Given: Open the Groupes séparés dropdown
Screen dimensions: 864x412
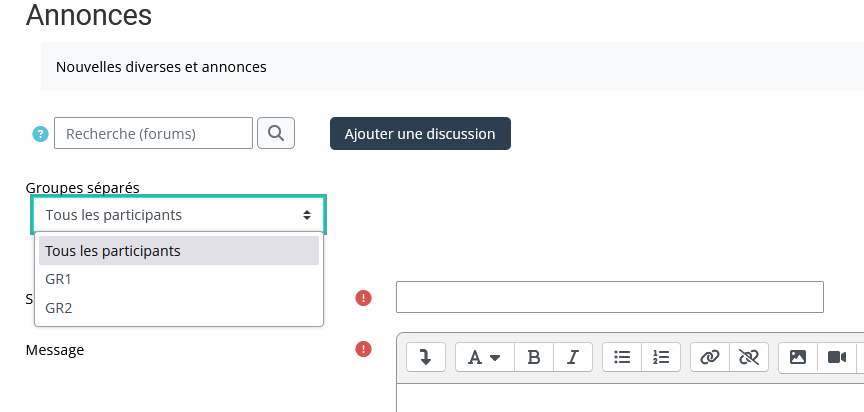Looking at the screenshot, I should point(179,215).
